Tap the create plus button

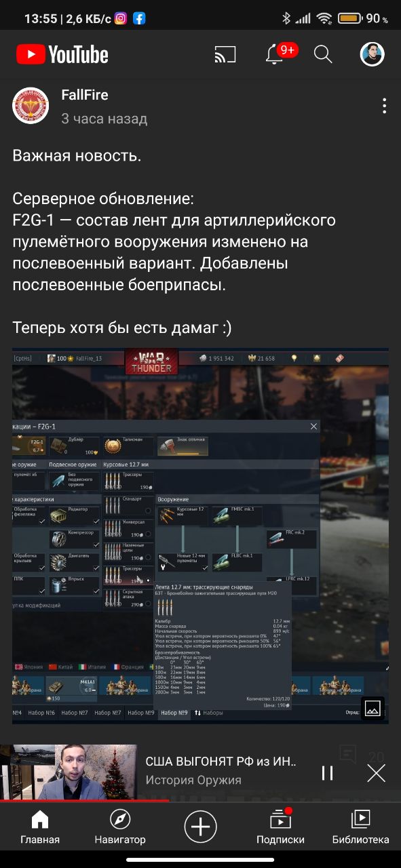coord(201,827)
